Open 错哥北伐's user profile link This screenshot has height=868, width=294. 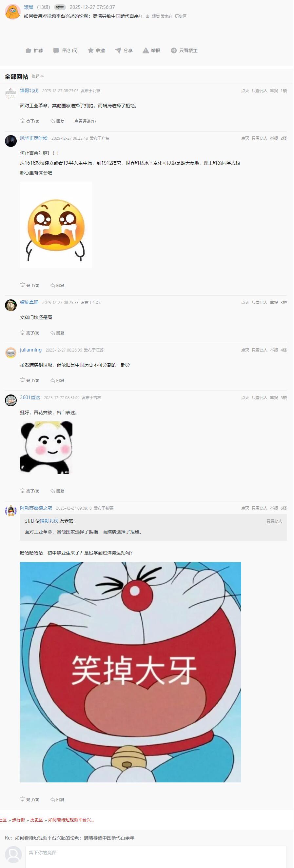(29, 91)
